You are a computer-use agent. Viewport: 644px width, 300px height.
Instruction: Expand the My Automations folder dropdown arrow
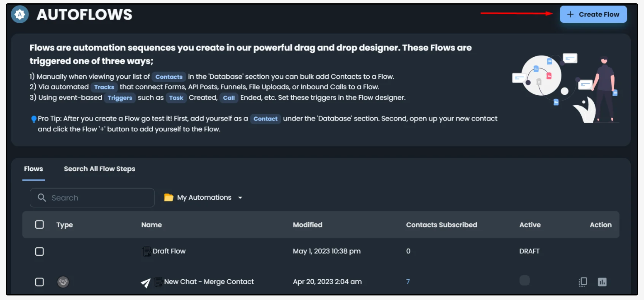(x=240, y=198)
